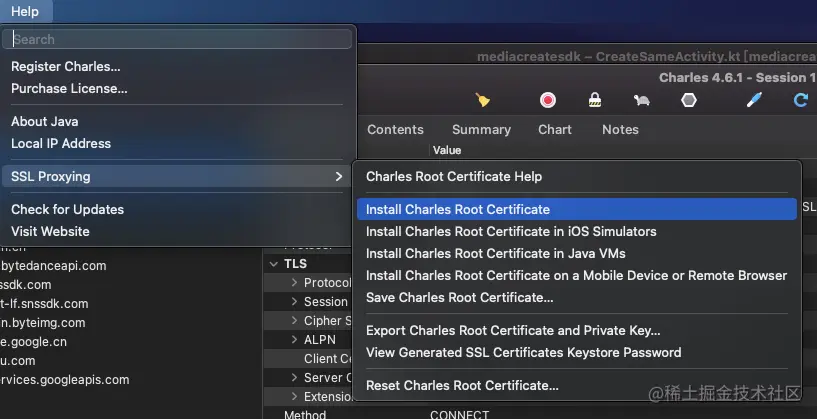Select Local IP Address
817x419 pixels.
61,143
